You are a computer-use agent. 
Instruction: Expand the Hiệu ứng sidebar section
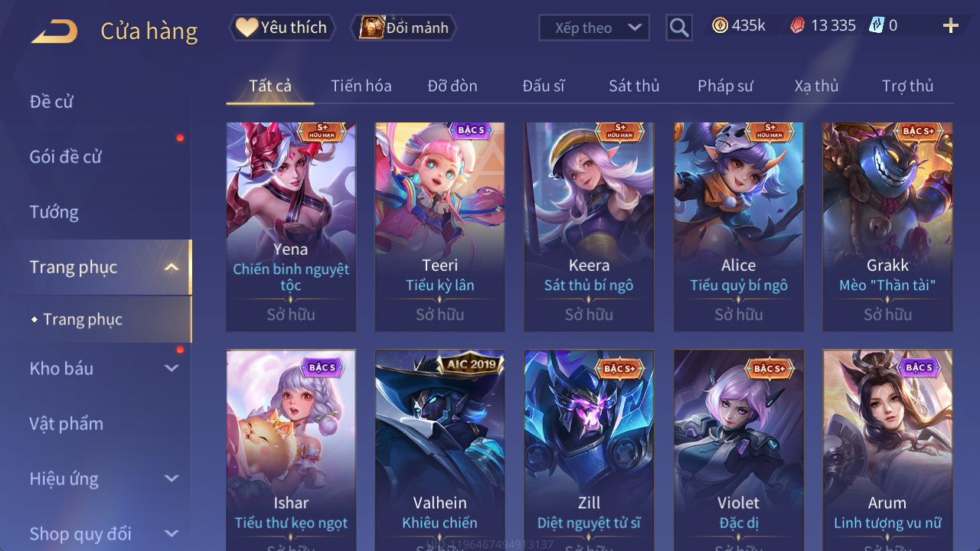[171, 478]
